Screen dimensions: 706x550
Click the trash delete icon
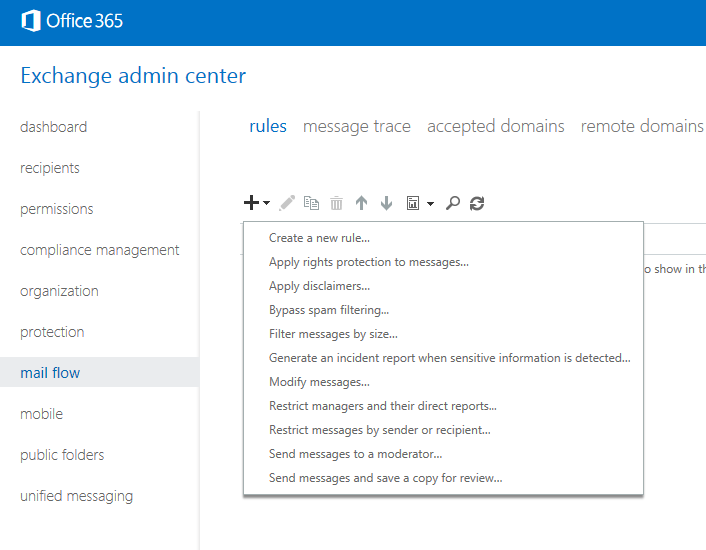[336, 203]
